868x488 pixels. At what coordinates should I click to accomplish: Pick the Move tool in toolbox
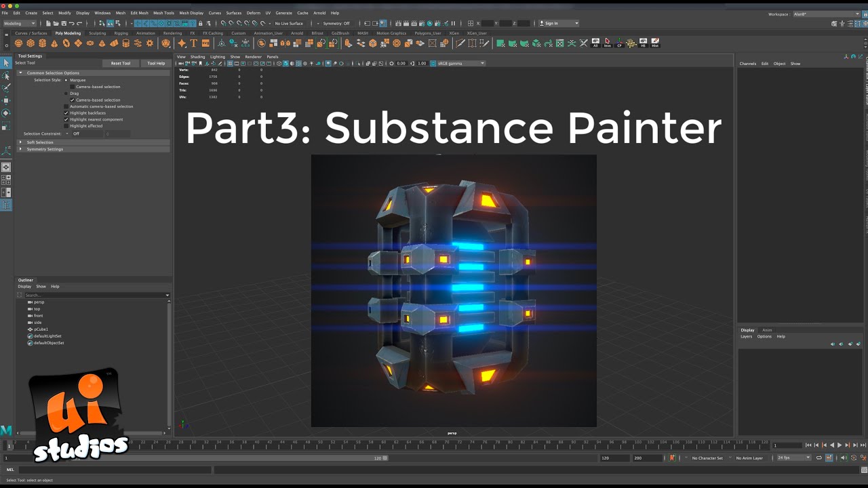(x=6, y=100)
